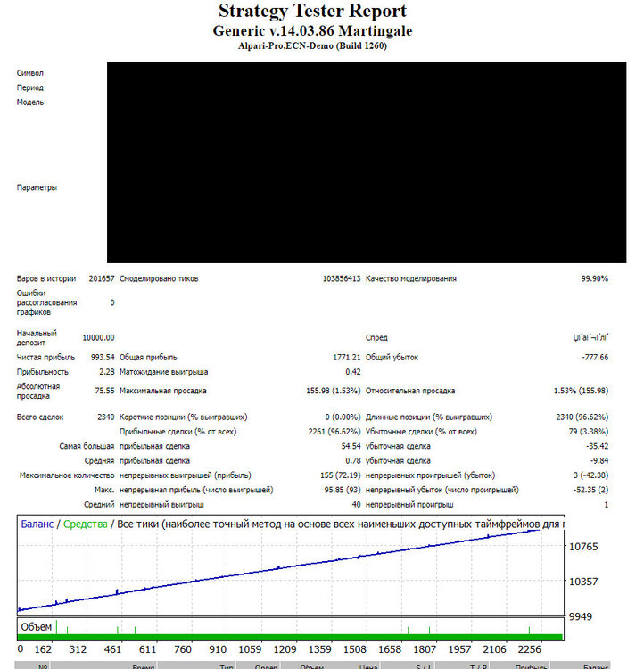644x669 pixels.
Task: Click the Матожидание выигрыша label
Action: (163, 372)
